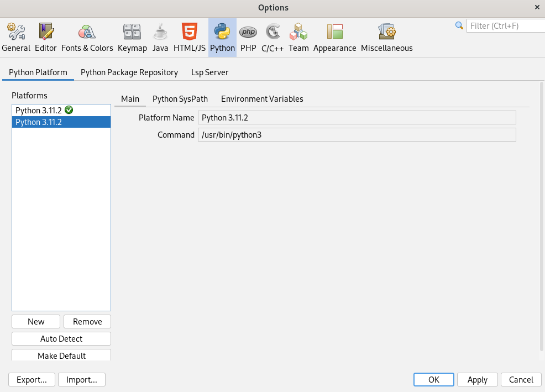Click the Cancel button
The image size is (545, 392).
(x=521, y=379)
